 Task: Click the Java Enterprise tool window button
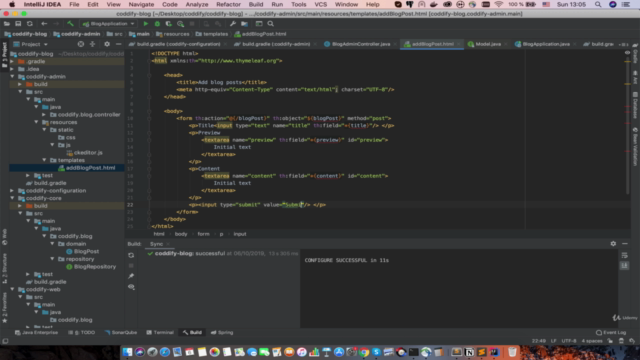(x=36, y=333)
